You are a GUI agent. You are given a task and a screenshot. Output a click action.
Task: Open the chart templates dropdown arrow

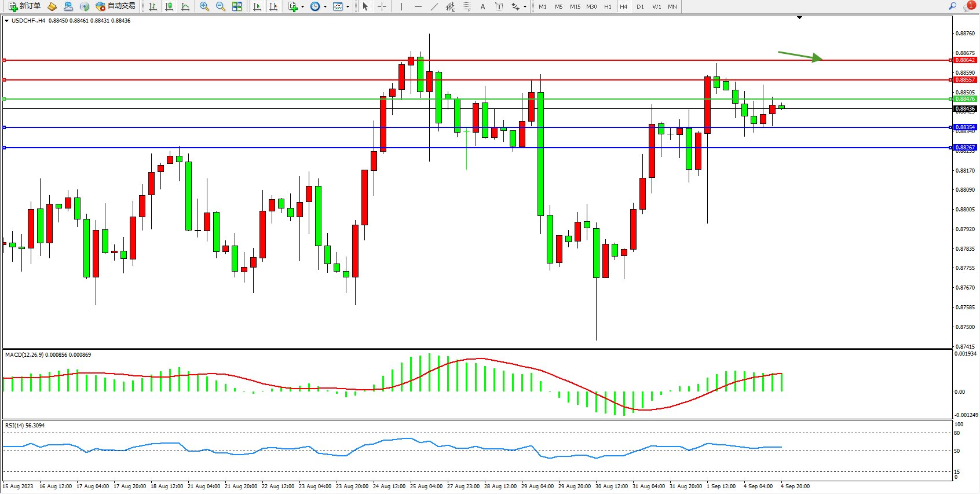pos(348,7)
